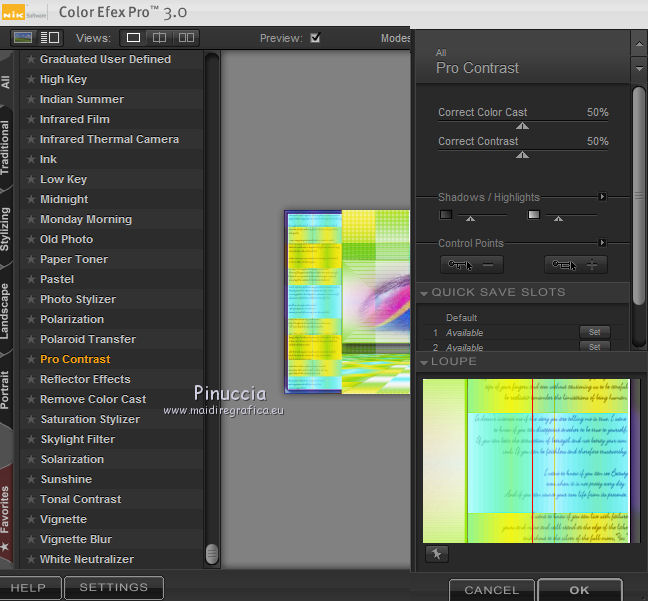Toggle the Preview checkbox
The width and height of the screenshot is (648, 601).
point(315,38)
